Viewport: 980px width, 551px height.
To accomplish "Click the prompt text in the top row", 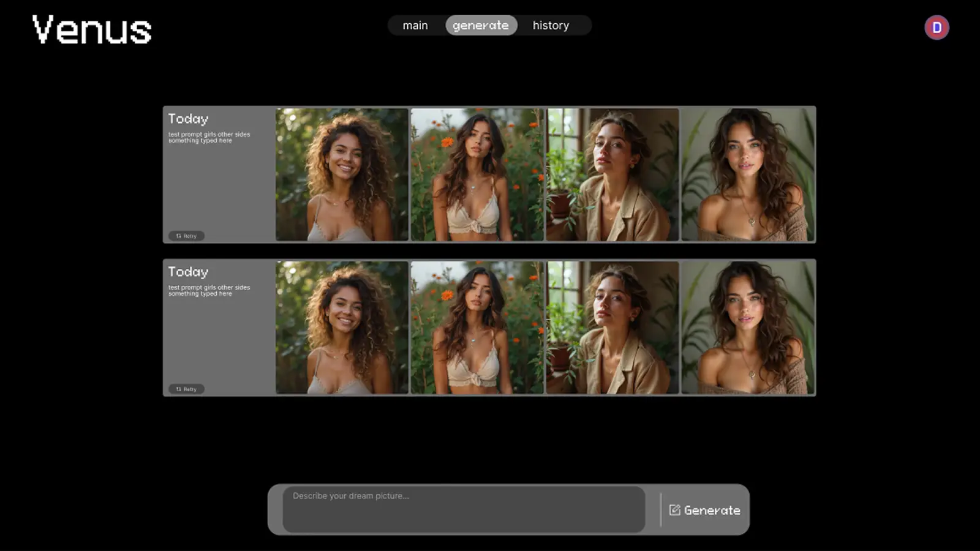I will [x=209, y=137].
